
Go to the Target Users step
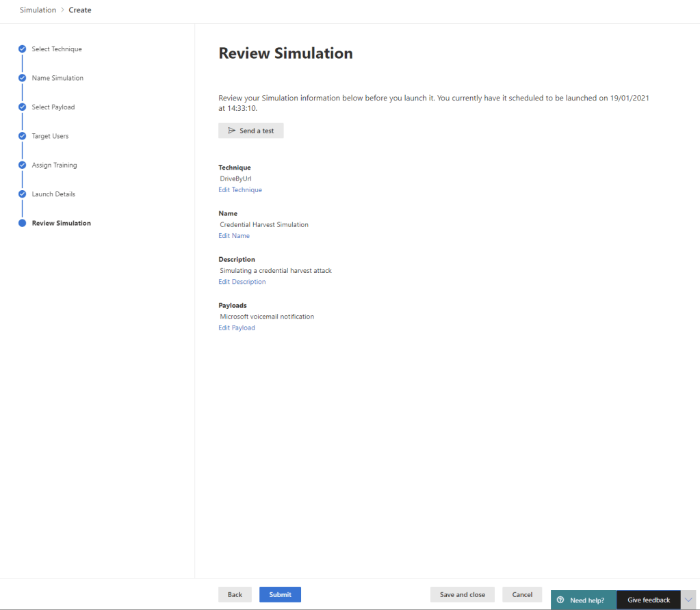[x=50, y=136]
